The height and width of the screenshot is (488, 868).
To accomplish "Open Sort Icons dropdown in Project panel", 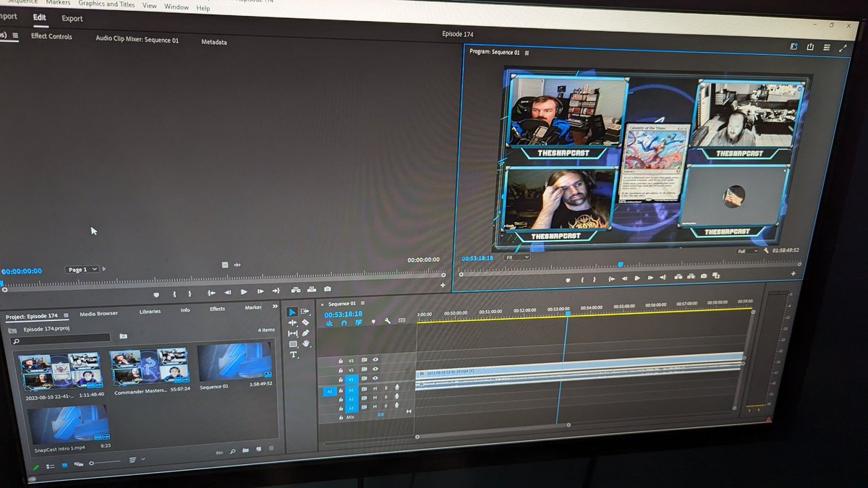I will [136, 460].
